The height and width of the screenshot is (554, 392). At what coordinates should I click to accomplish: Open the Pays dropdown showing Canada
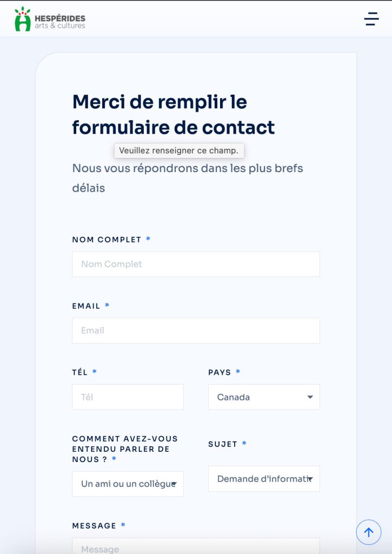(264, 397)
